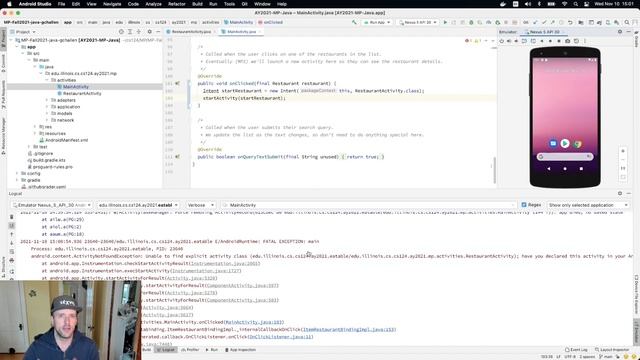Open Logcat panel settings gear
640x360 pixels.
pyautogui.click(x=620, y=193)
